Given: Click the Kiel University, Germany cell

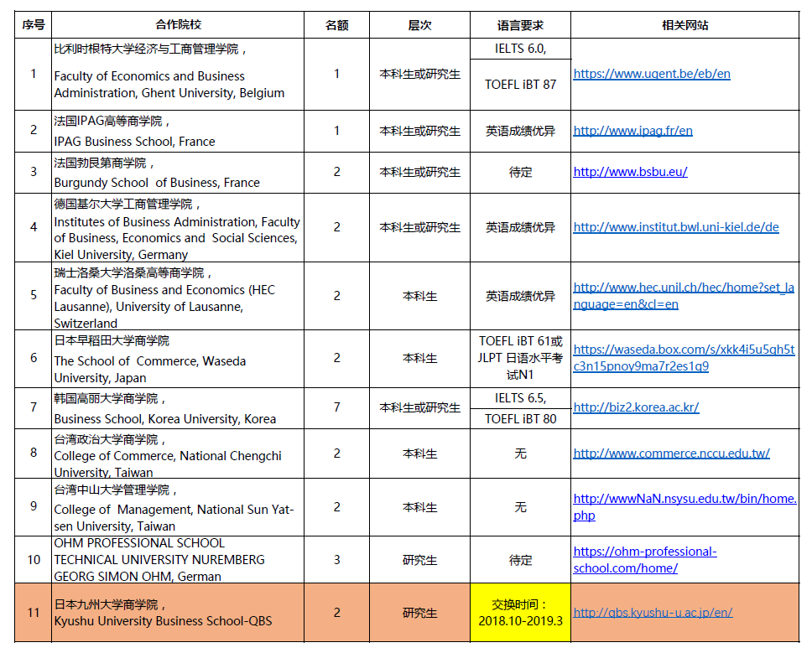Looking at the screenshot, I should pyautogui.click(x=178, y=228).
